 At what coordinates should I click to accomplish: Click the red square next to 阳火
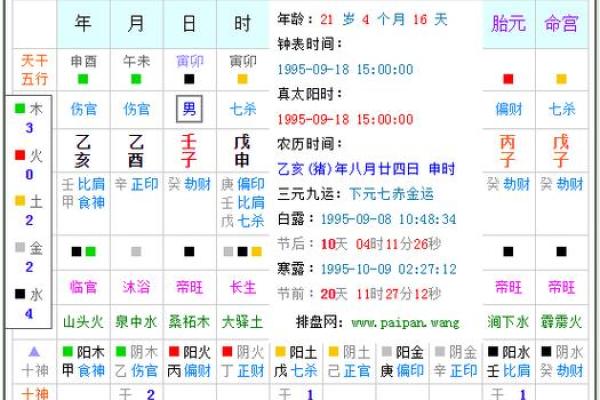(174, 351)
